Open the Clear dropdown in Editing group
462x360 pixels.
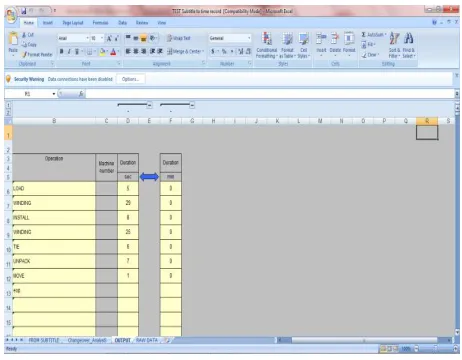click(370, 55)
